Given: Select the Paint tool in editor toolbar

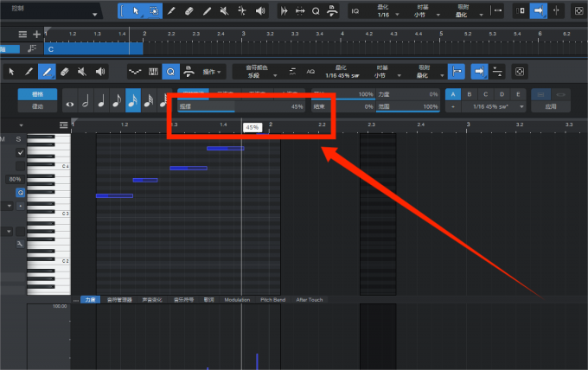Looking at the screenshot, I should tap(48, 72).
